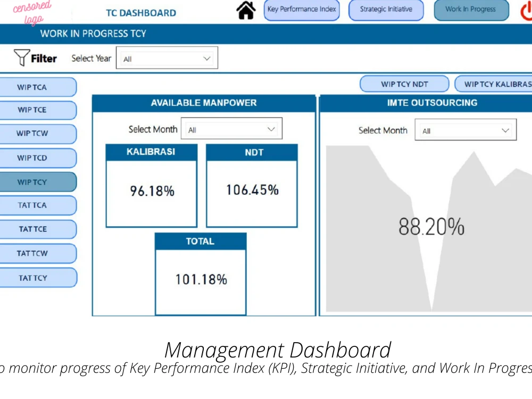The image size is (532, 399).
Task: Click WIP TCY KALIBRASI button
Action: point(494,84)
